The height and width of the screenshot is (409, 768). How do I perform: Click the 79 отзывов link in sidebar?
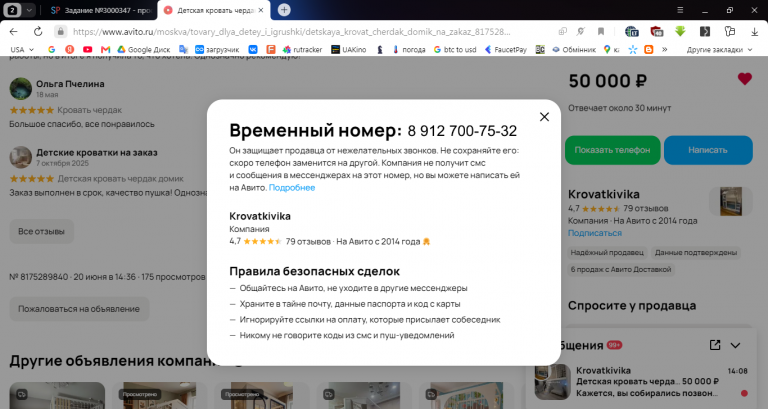pos(646,208)
